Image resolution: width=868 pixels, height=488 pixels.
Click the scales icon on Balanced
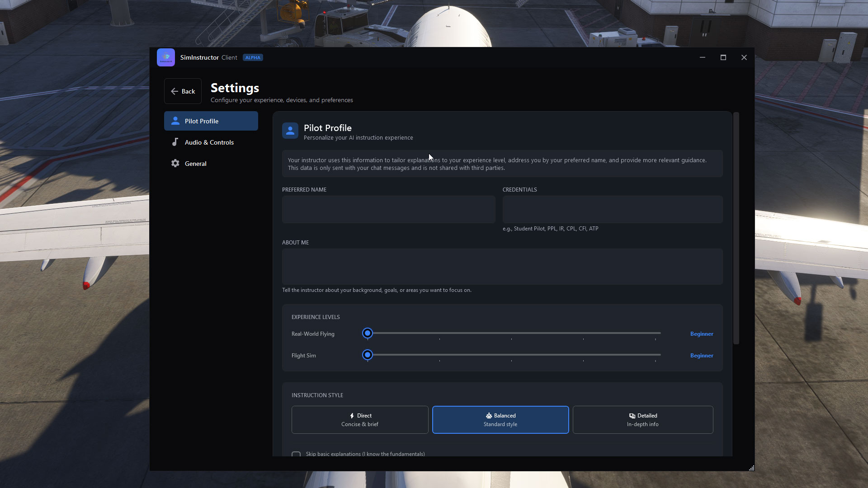click(x=489, y=416)
